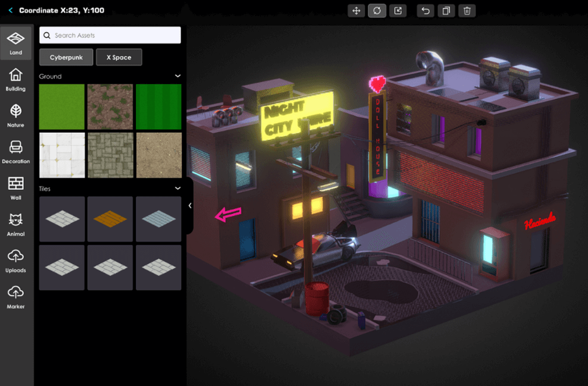This screenshot has height=386, width=588.
Task: Collapse the Ground section
Action: pos(178,76)
